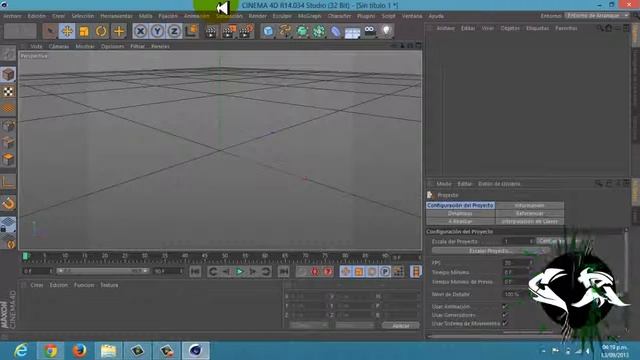Image resolution: width=640 pixels, height=360 pixels.
Task: Open Objetos menu in object manager
Action: (510, 28)
